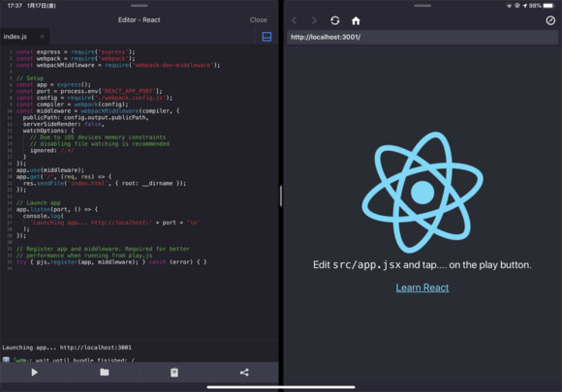Close the index.js tab with the x
This screenshot has width=562, height=392.
(42, 37)
